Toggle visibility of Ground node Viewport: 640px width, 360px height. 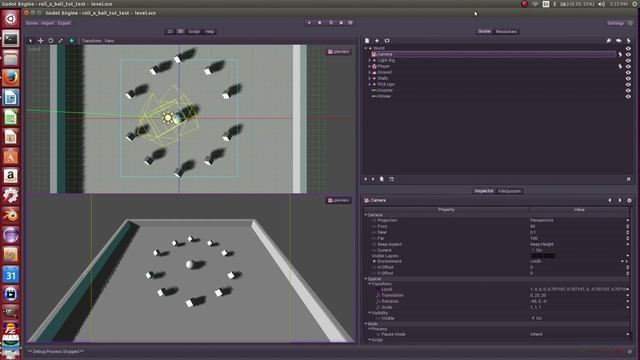629,72
